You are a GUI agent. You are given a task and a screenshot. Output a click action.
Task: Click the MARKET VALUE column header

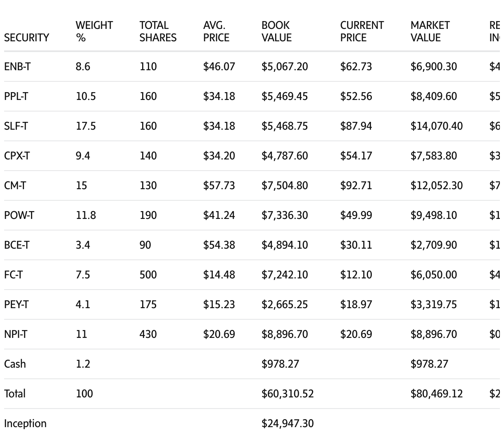pos(430,31)
